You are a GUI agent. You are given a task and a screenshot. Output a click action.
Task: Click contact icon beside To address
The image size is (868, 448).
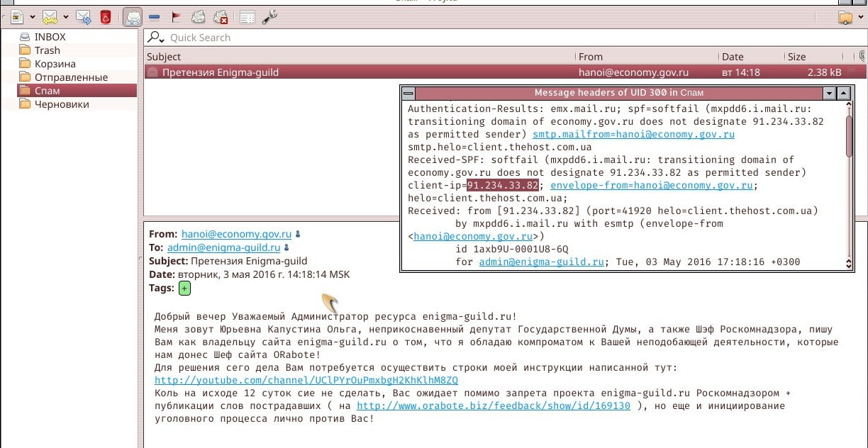pyautogui.click(x=286, y=247)
